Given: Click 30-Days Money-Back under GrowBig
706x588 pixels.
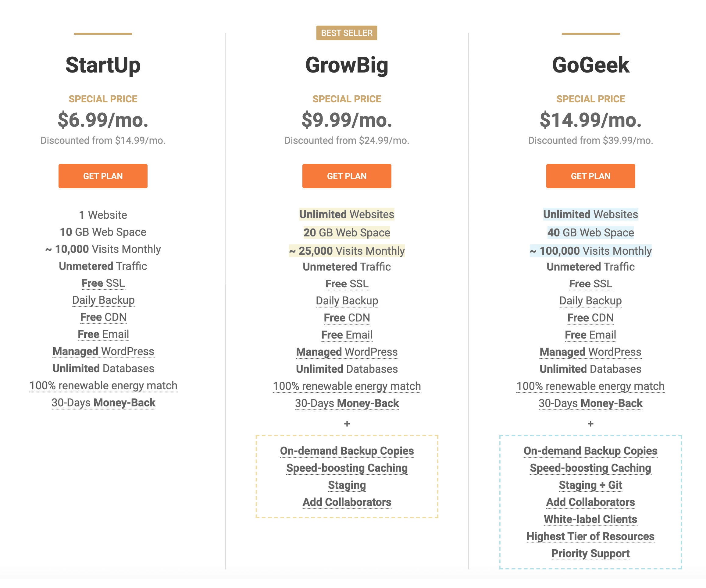Looking at the screenshot, I should tap(347, 403).
